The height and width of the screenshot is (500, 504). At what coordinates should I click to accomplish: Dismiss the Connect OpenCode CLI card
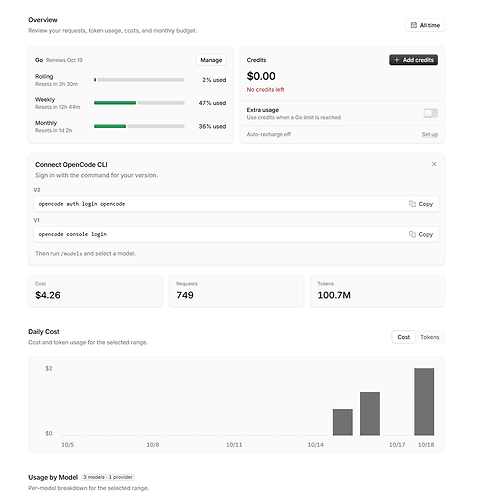pos(434,164)
